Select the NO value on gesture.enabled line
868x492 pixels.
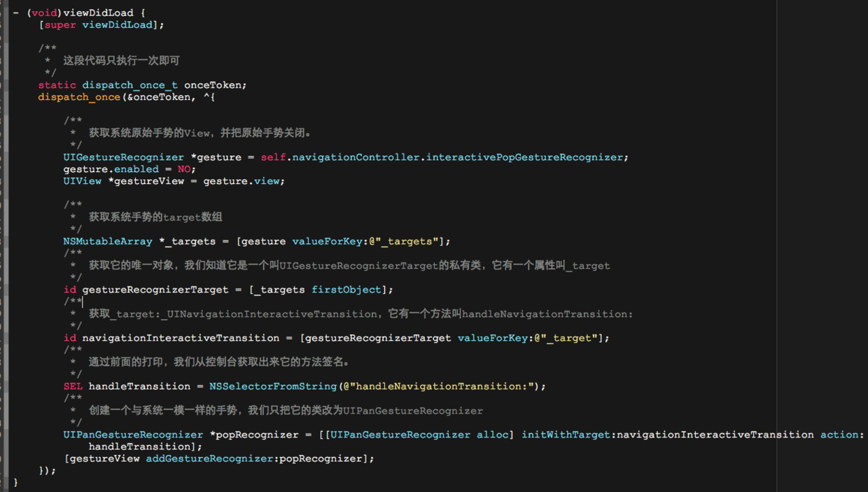(185, 169)
